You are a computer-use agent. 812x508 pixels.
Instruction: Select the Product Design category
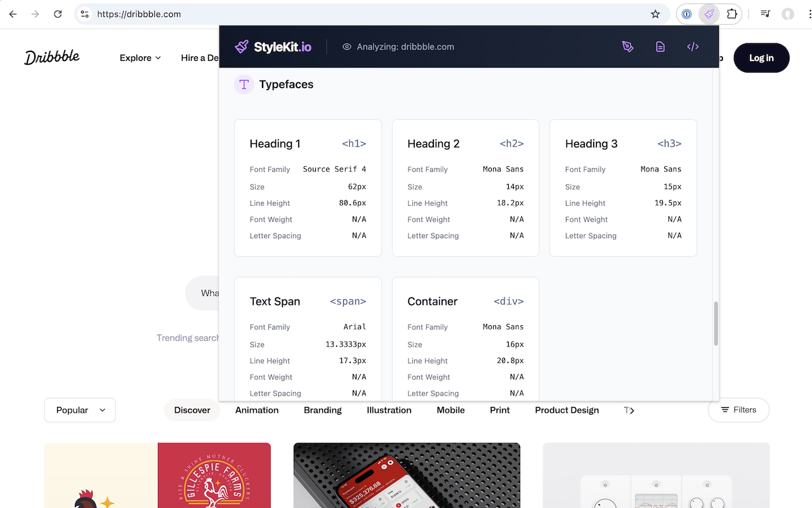coord(566,410)
